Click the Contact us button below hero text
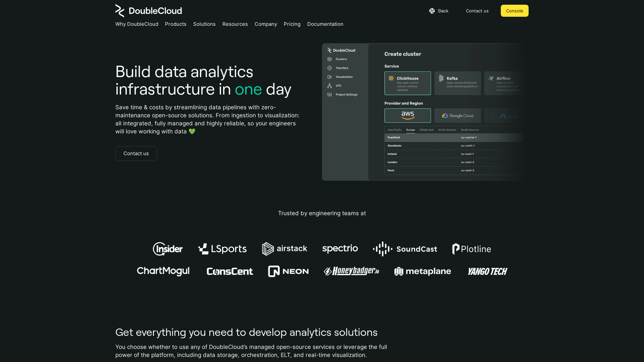This screenshot has height=362, width=644. point(136,154)
